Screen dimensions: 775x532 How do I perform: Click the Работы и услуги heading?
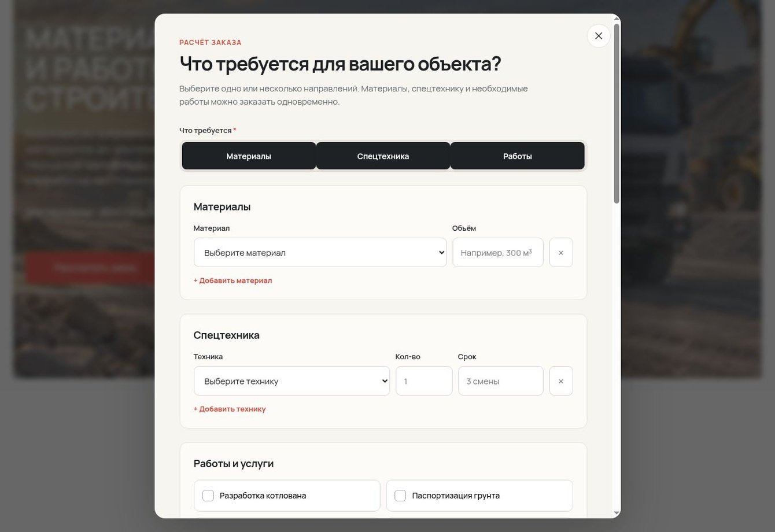(234, 464)
